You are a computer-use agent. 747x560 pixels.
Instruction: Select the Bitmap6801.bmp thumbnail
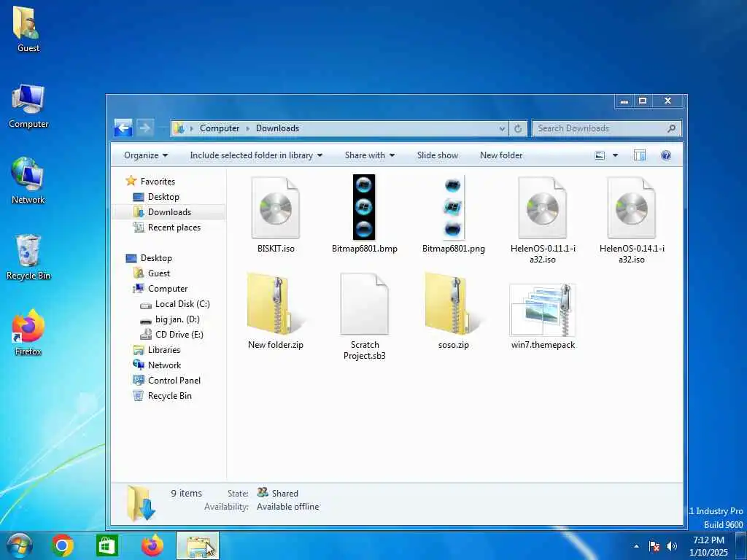[x=364, y=207]
